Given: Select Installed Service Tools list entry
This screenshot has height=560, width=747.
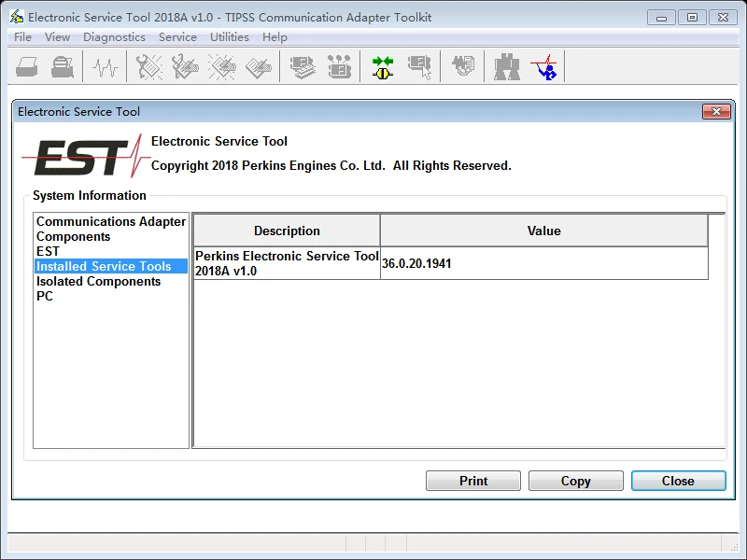Looking at the screenshot, I should click(111, 266).
